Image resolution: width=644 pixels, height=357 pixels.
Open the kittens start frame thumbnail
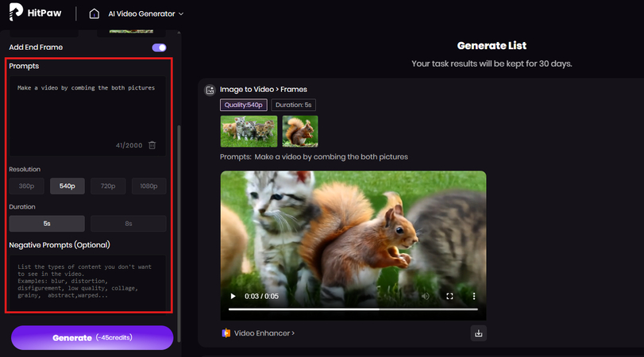click(x=249, y=132)
